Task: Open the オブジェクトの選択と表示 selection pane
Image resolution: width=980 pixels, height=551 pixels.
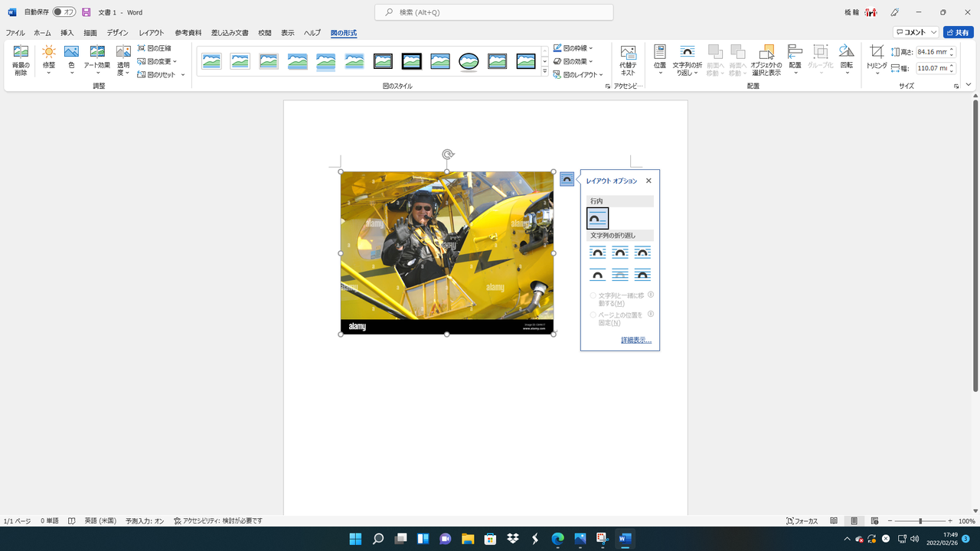Action: click(766, 60)
